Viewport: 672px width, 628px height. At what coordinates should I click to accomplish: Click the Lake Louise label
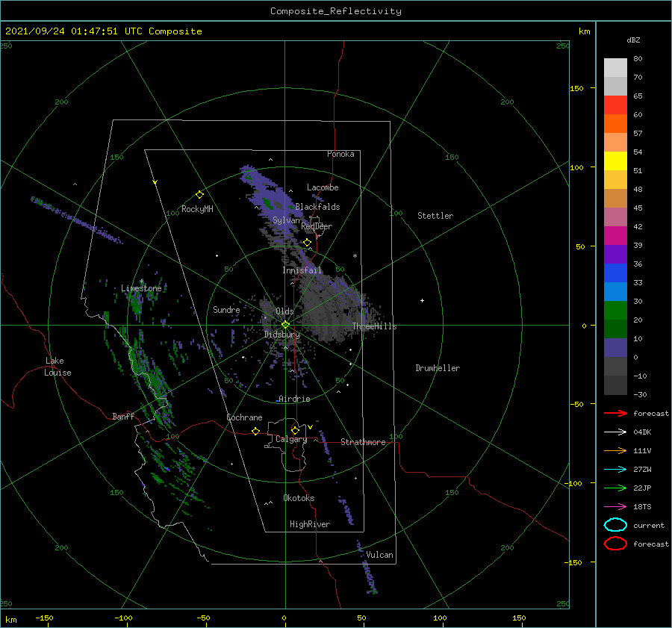[57, 367]
